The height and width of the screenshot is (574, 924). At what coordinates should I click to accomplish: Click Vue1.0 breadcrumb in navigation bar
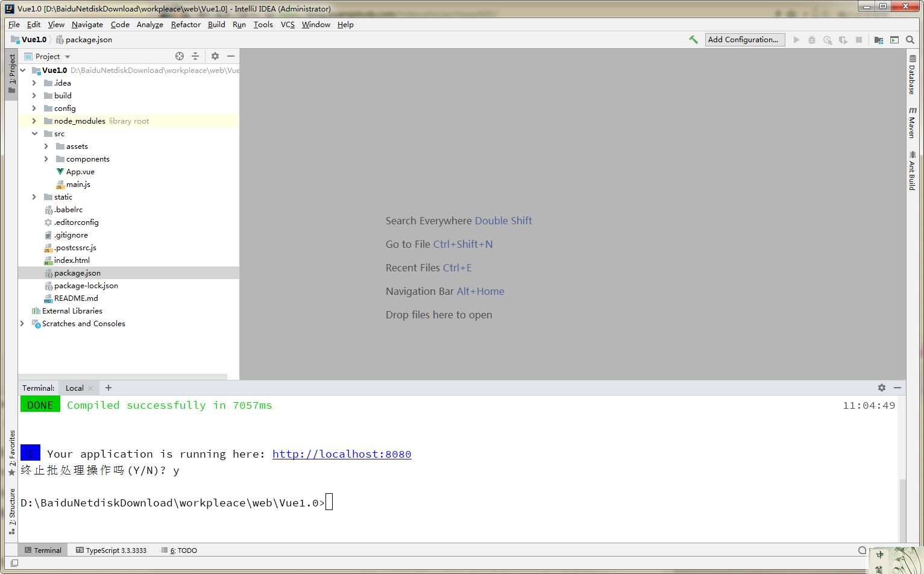(29, 40)
